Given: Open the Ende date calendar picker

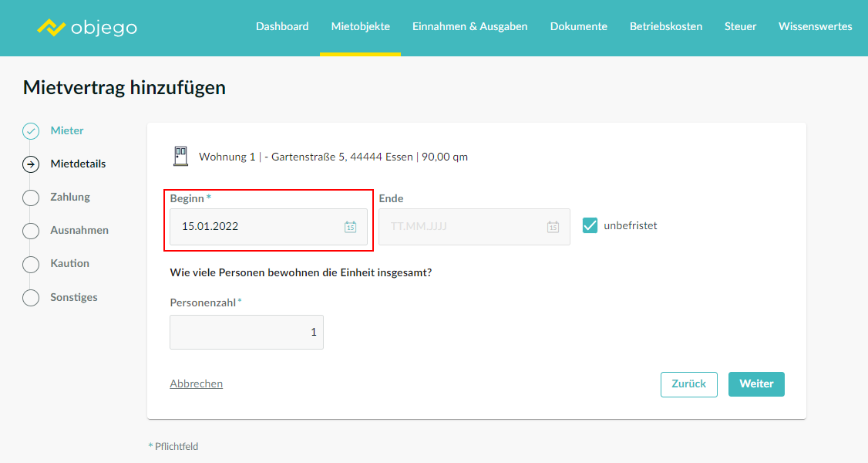Looking at the screenshot, I should click(x=553, y=227).
